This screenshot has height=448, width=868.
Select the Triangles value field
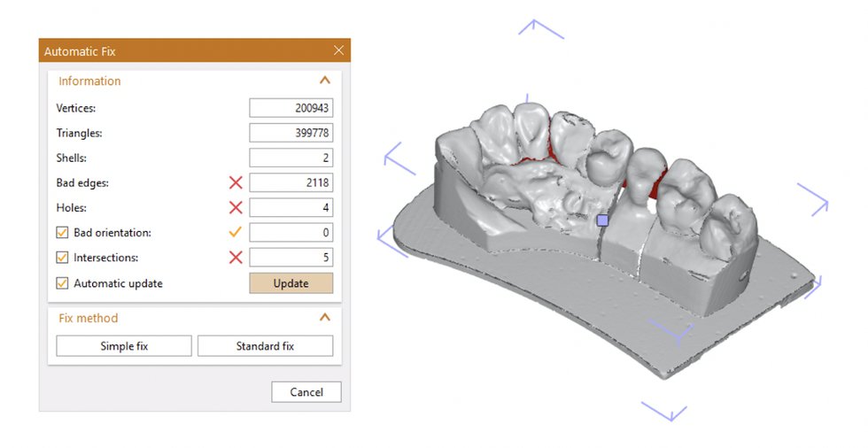(x=291, y=133)
